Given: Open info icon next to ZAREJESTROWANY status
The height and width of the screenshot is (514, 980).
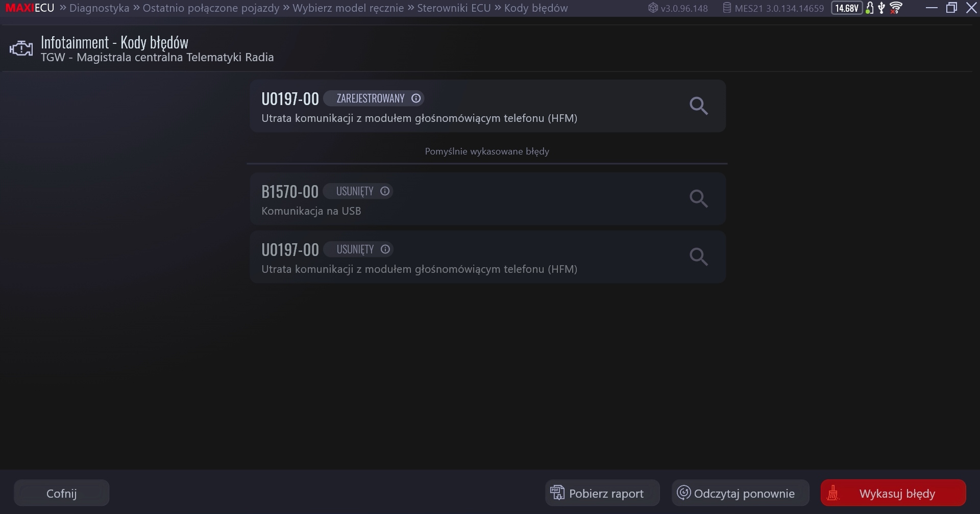Looking at the screenshot, I should click(x=416, y=98).
